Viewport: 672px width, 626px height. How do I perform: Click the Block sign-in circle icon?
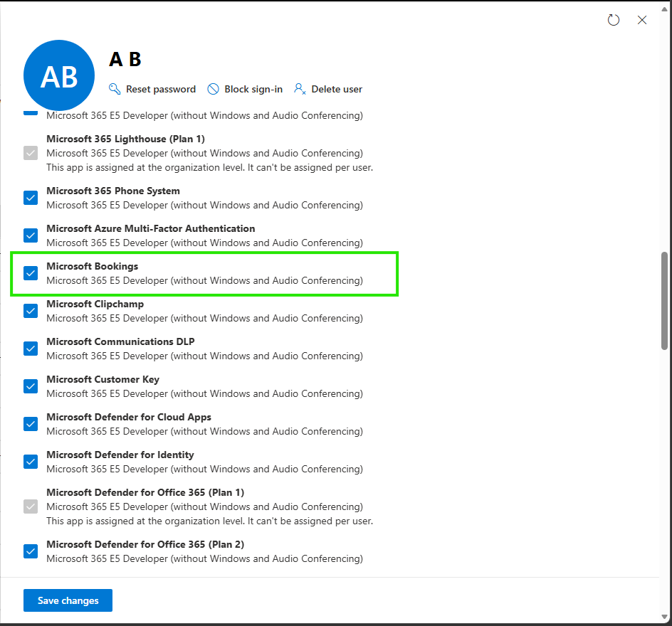click(x=213, y=89)
